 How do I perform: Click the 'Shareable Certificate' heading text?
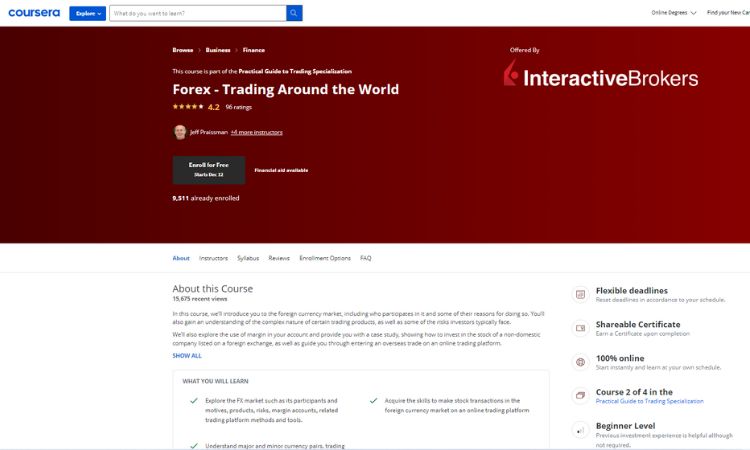638,324
